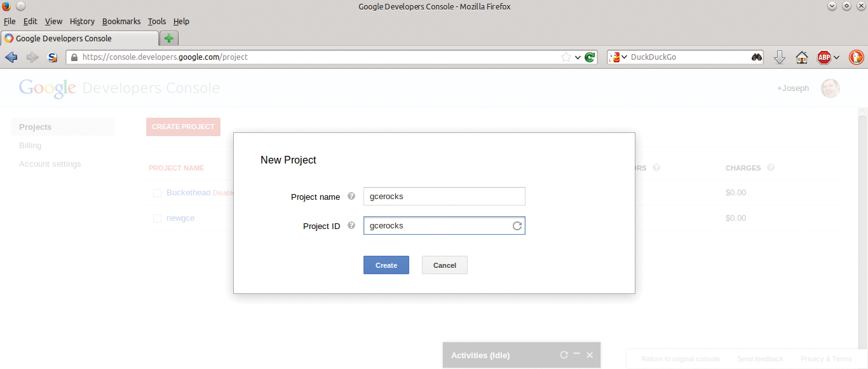The image size is (868, 369).
Task: Sort by PROJECT NAME column header
Action: [176, 168]
